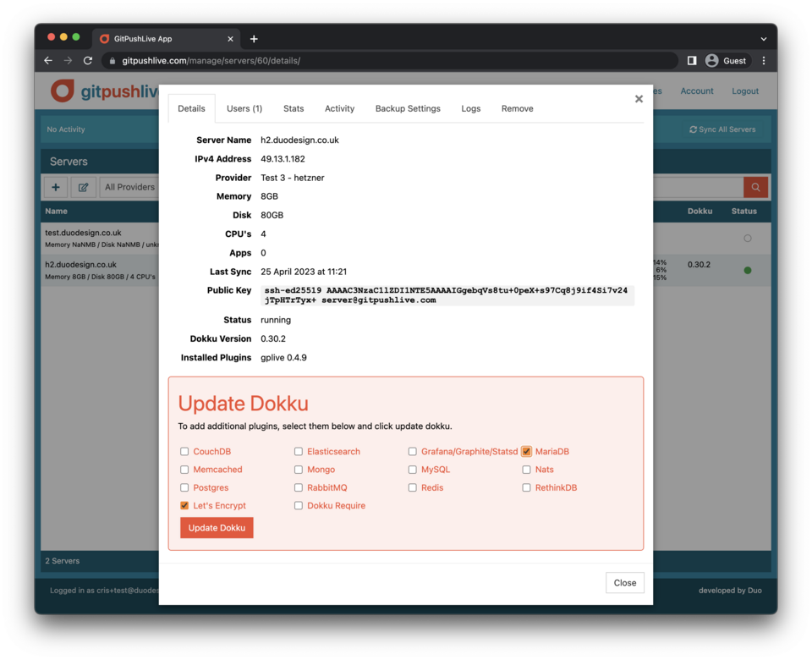Select the public key text box

[447, 295]
